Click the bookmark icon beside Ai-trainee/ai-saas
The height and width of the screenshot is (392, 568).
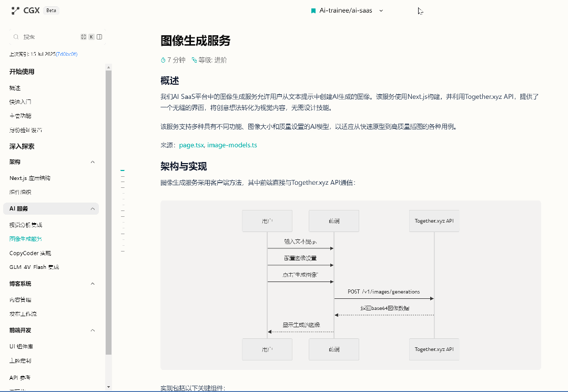pos(313,11)
